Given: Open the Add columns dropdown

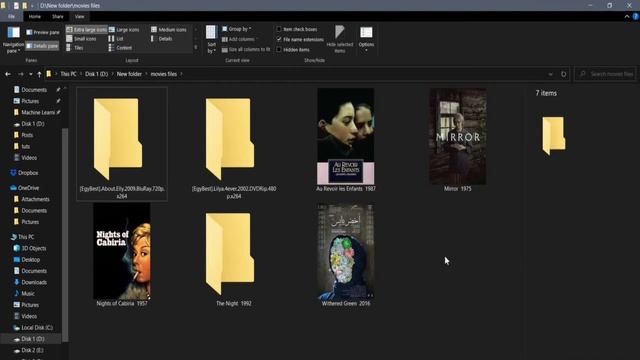Looking at the screenshot, I should click(240, 39).
